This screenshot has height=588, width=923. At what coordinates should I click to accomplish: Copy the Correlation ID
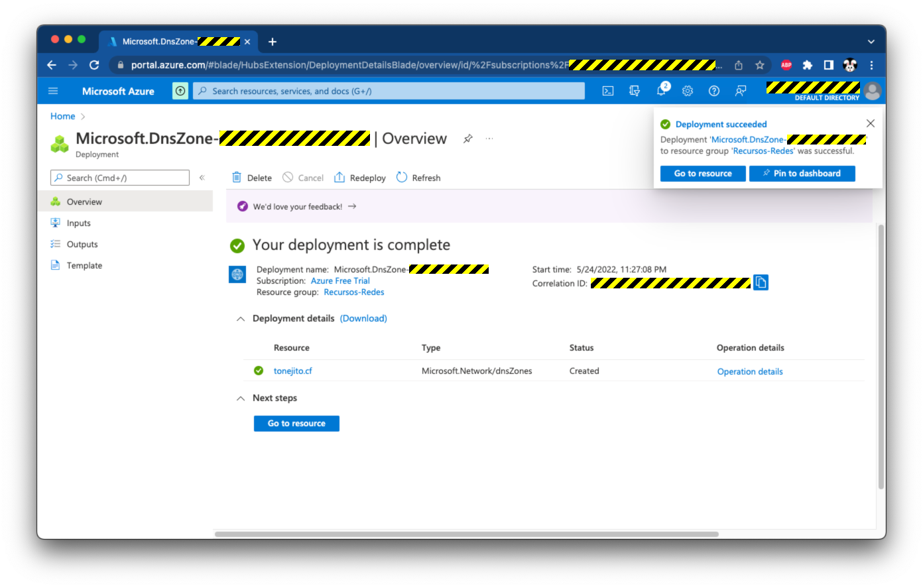pos(761,282)
